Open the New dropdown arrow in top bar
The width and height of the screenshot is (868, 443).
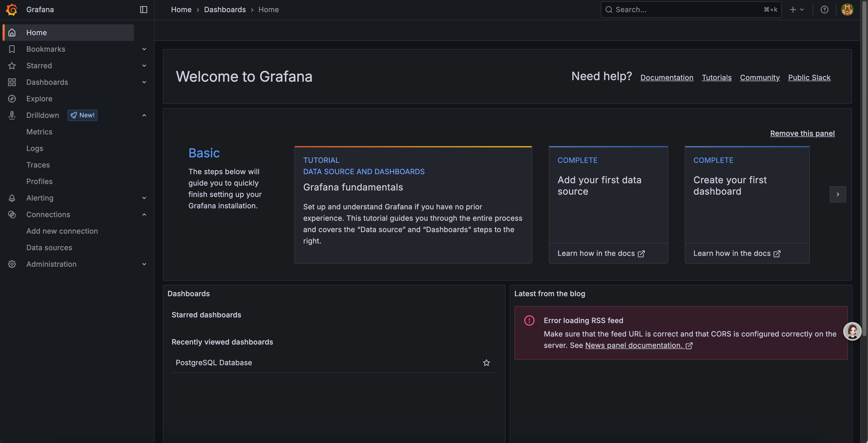[802, 9]
